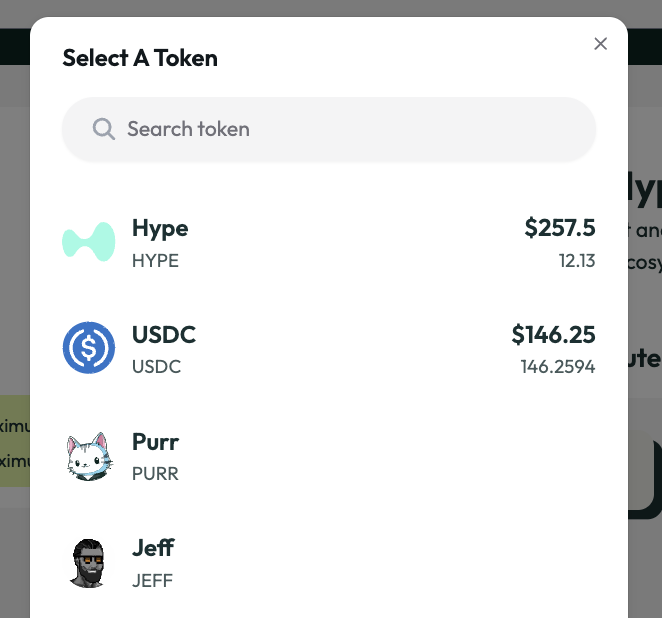Click the uppercase PURR ticker symbol

click(x=155, y=473)
